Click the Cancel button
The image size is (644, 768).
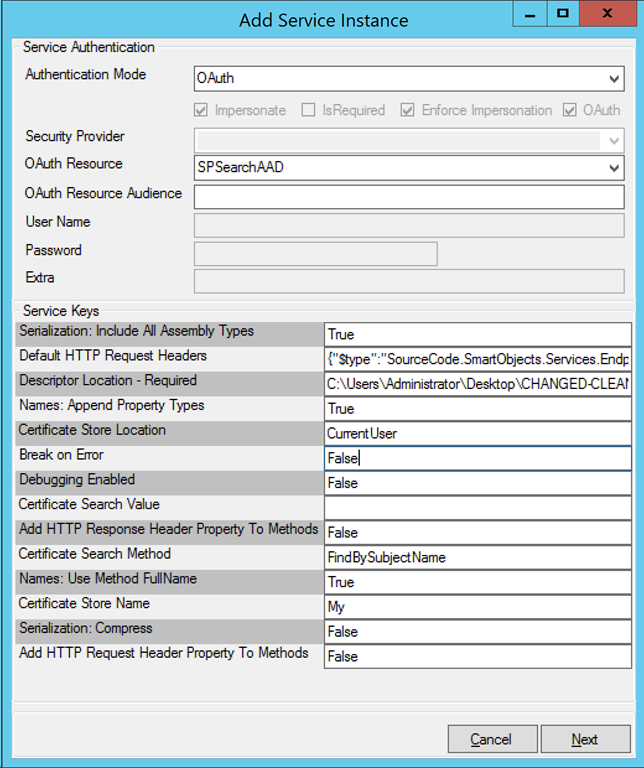[x=492, y=739]
